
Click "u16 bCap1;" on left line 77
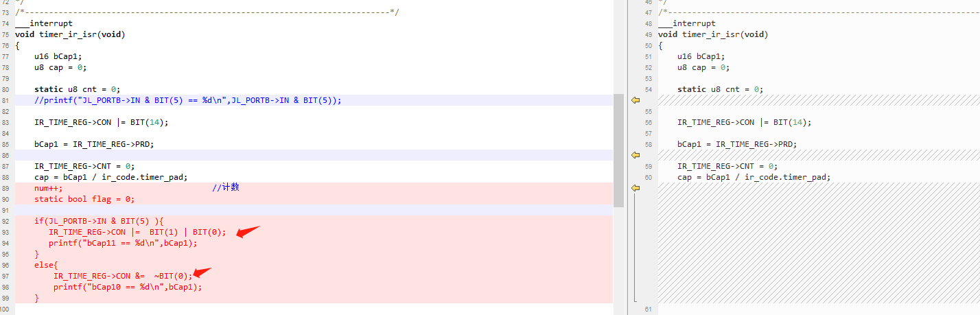tap(58, 56)
